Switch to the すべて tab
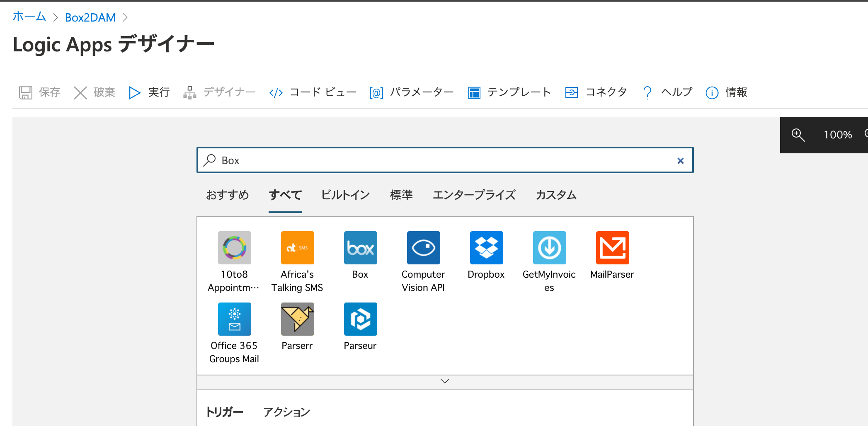Viewport: 868px width, 426px height. pos(285,195)
